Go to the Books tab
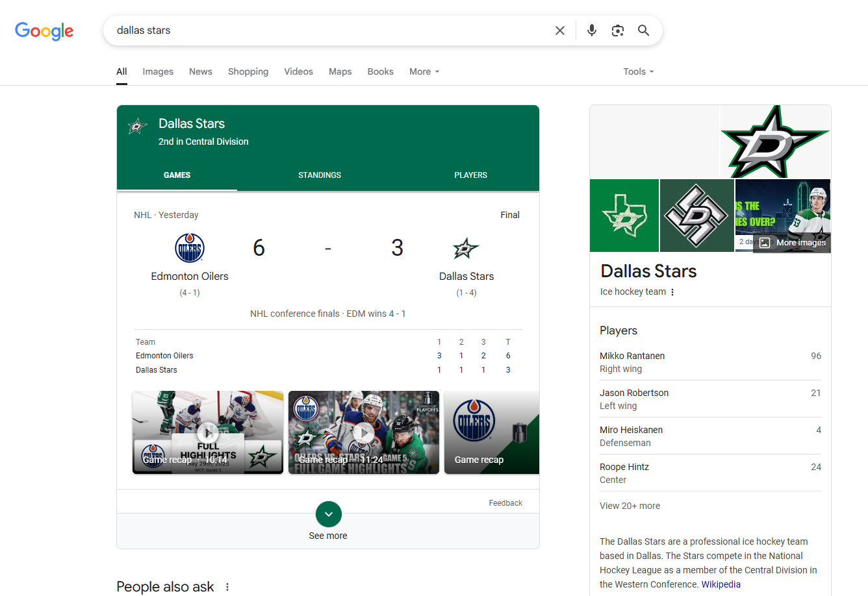Image resolution: width=868 pixels, height=596 pixels. (380, 71)
